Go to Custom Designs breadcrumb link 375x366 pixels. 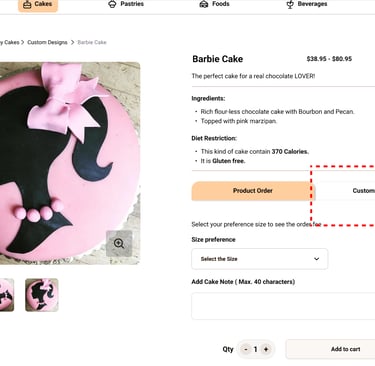47,42
